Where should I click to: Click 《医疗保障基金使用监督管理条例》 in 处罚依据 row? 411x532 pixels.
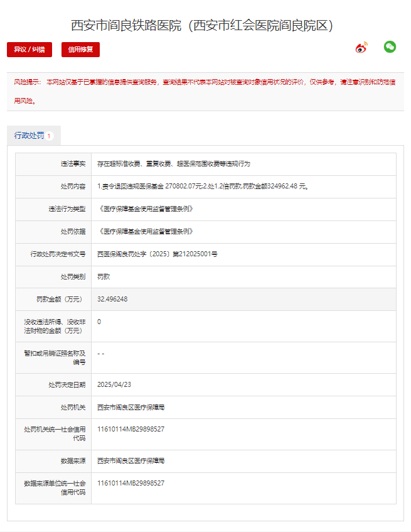146,231
